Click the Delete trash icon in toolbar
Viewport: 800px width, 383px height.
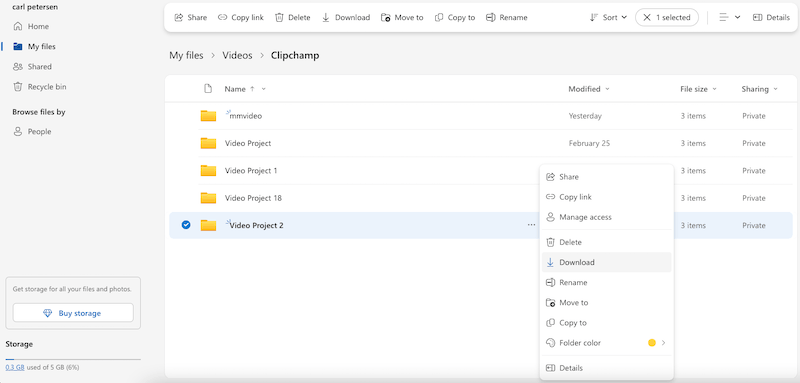(x=279, y=17)
